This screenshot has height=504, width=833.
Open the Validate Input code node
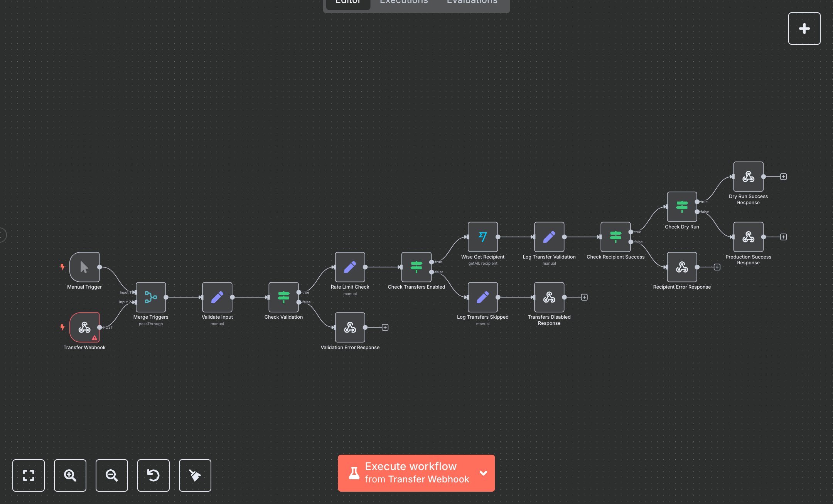(217, 297)
